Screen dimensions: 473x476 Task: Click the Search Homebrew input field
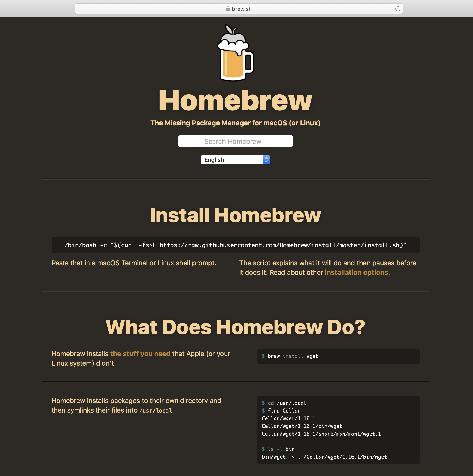pyautogui.click(x=235, y=141)
